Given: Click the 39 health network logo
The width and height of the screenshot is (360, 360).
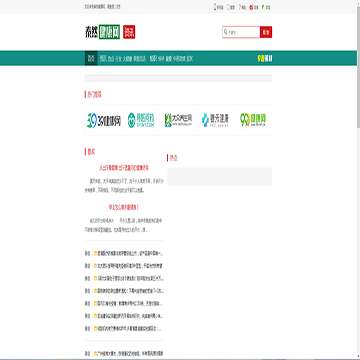Looking at the screenshot, I should point(104,120).
